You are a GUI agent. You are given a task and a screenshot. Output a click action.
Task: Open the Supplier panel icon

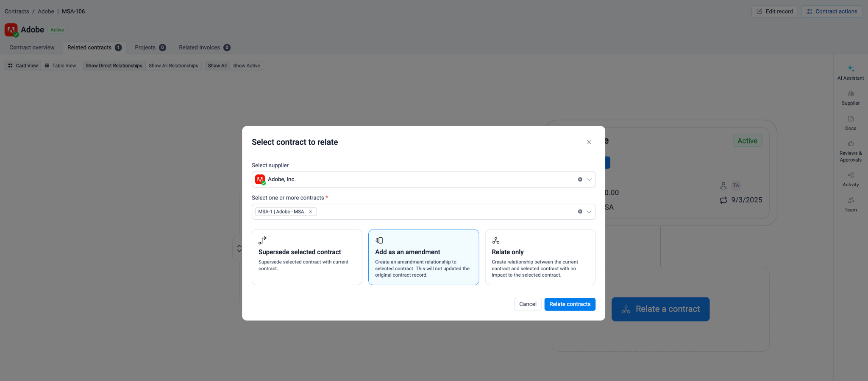[850, 94]
